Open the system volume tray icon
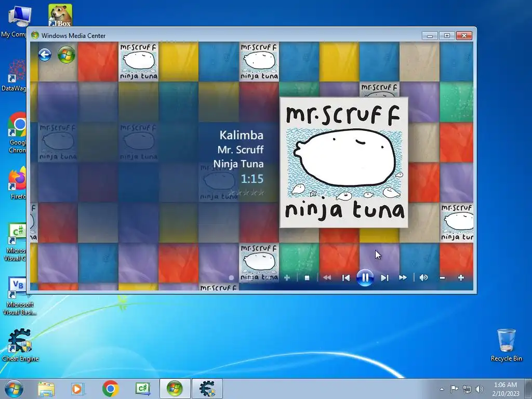Screen dimensions: 532x399 [x=480, y=389]
